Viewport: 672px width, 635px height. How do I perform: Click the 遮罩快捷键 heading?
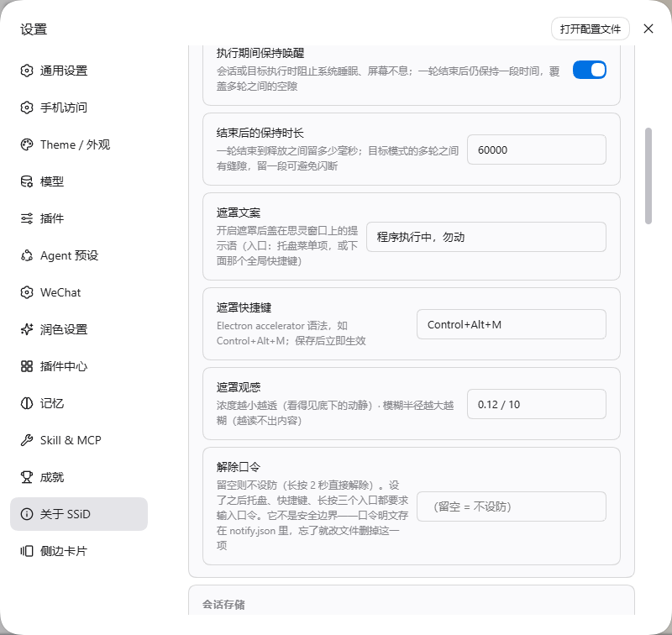[x=244, y=307]
